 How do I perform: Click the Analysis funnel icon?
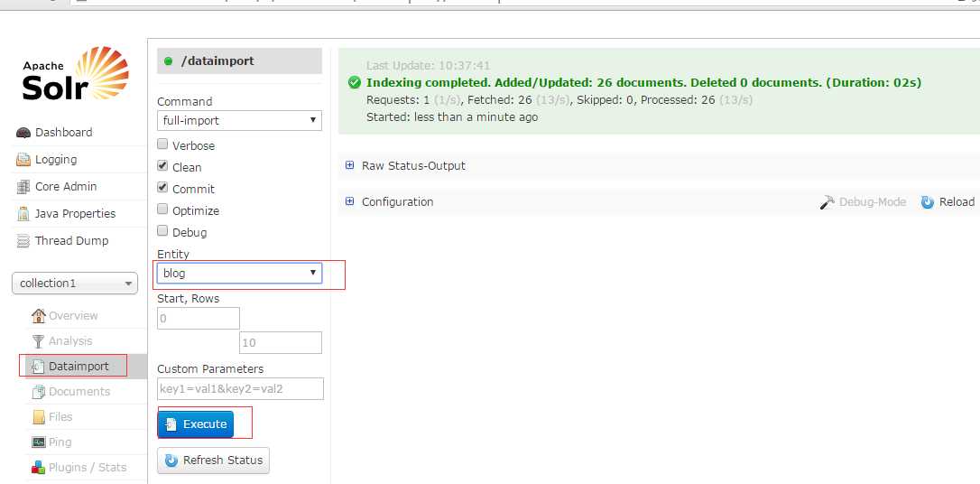39,340
